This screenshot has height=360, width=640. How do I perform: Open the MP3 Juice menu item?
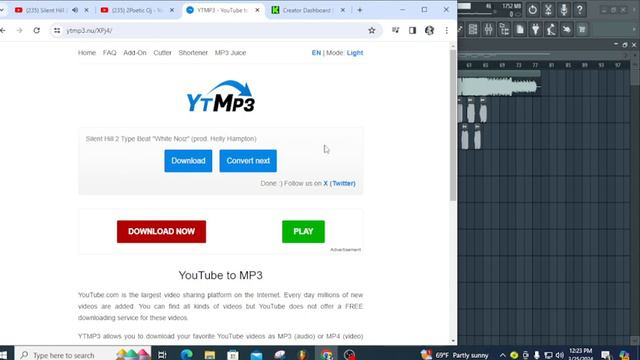pos(230,53)
